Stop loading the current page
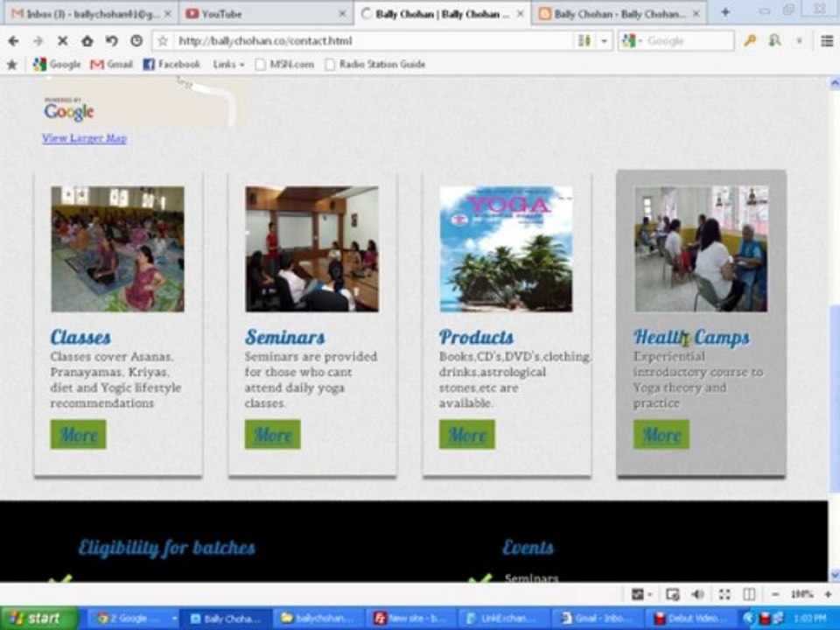 (62, 41)
